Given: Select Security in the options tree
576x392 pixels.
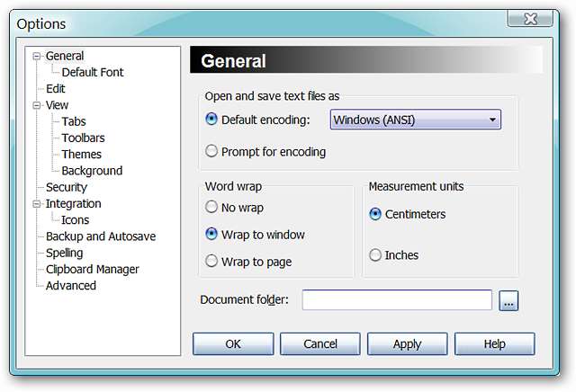Looking at the screenshot, I should (67, 187).
